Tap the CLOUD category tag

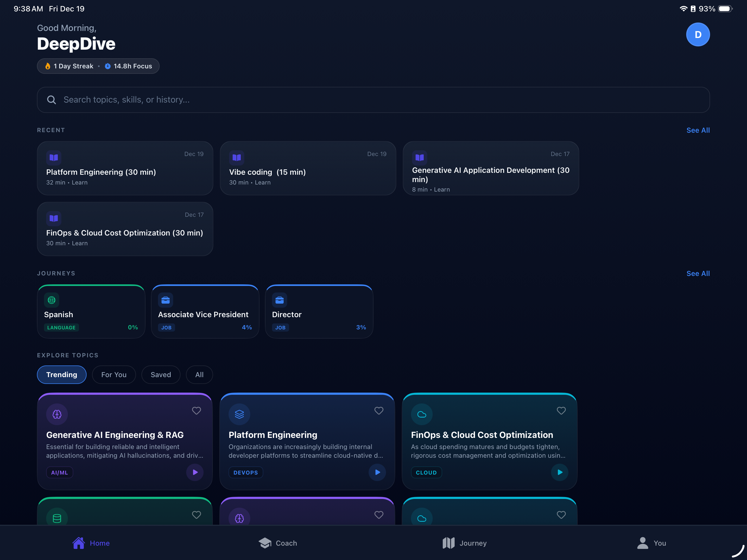click(426, 472)
